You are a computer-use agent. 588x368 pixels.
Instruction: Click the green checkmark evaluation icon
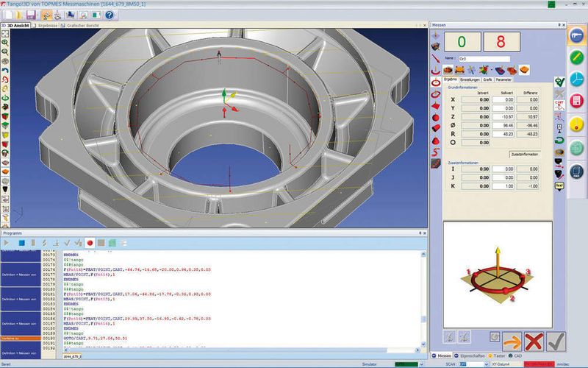click(x=559, y=82)
